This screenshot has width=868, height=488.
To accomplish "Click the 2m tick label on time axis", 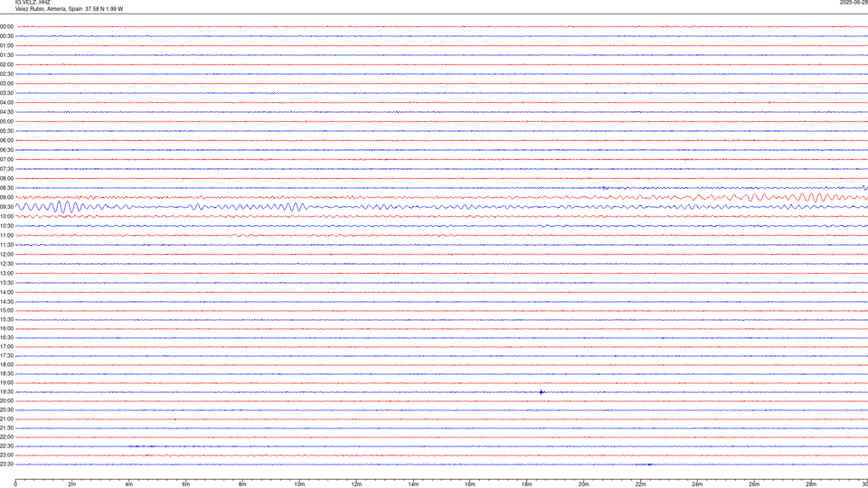I will [x=72, y=484].
